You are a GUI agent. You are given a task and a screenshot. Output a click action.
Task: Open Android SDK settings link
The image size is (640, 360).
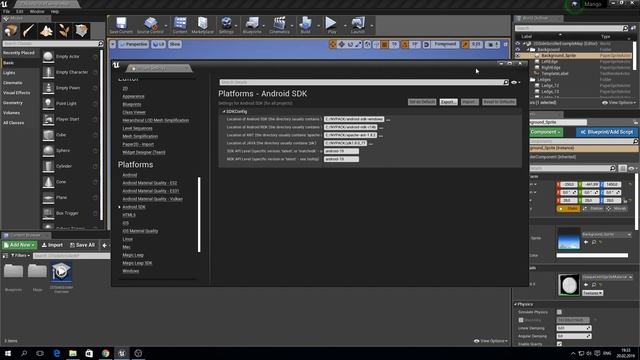(134, 207)
